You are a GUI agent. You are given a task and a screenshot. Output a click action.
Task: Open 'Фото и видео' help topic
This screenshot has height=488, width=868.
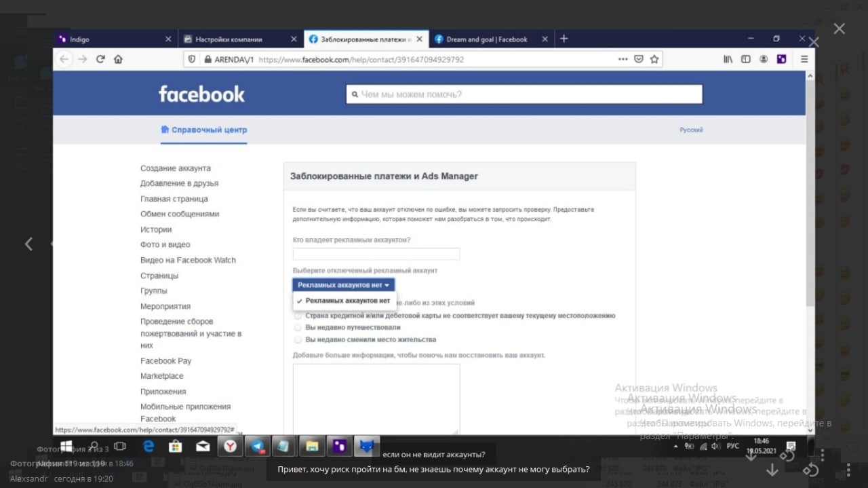click(x=165, y=244)
